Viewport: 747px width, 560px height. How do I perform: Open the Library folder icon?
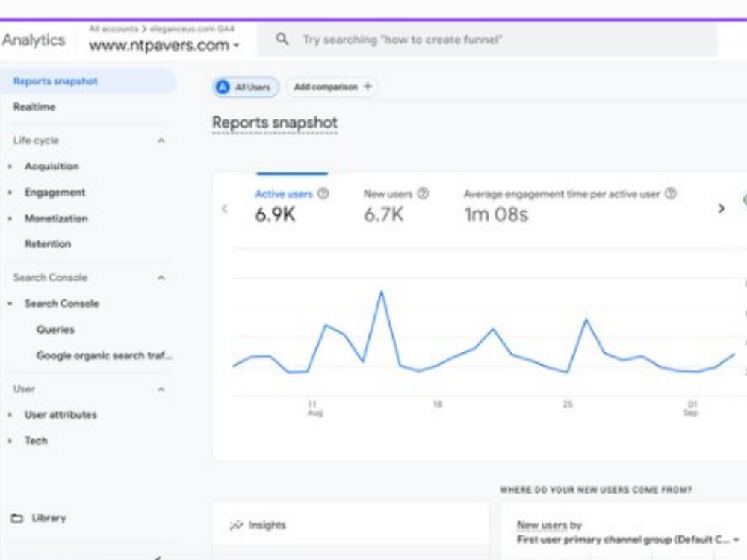(17, 518)
